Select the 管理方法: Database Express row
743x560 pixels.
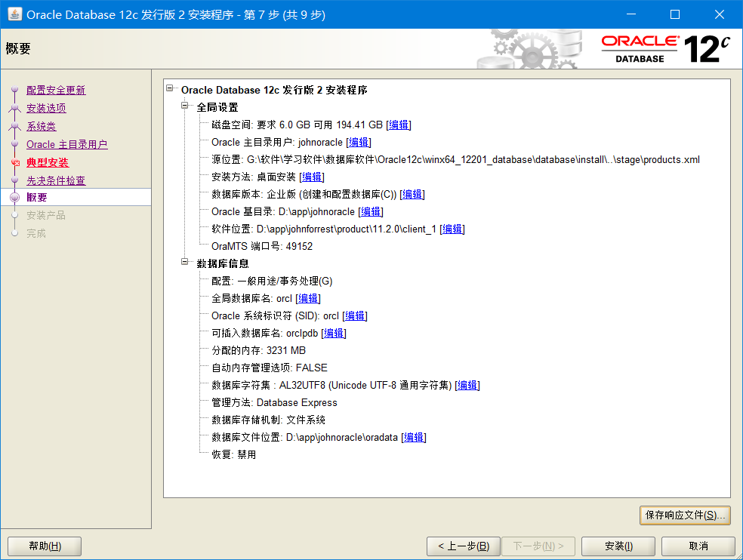(274, 403)
